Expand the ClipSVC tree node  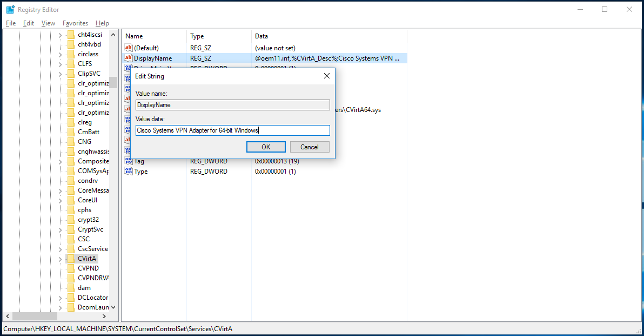coord(61,74)
